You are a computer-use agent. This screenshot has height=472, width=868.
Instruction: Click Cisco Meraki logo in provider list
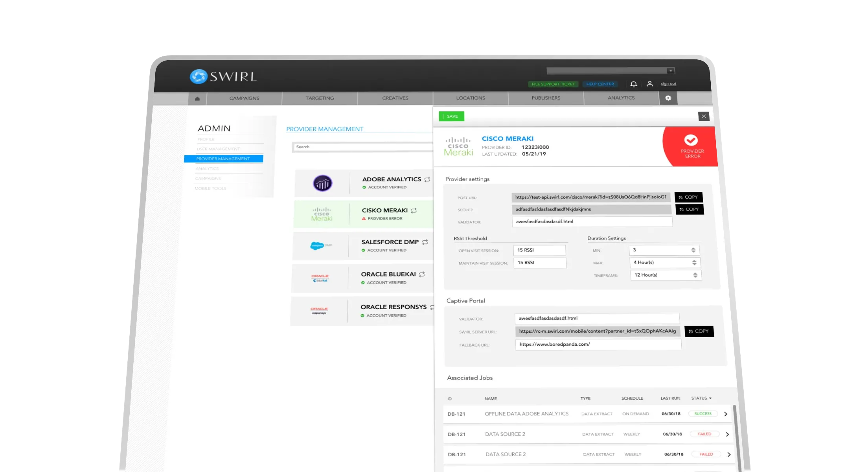pos(322,214)
